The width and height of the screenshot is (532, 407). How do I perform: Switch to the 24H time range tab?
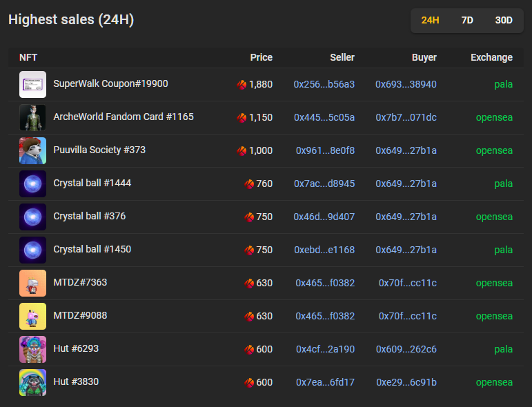tap(430, 21)
